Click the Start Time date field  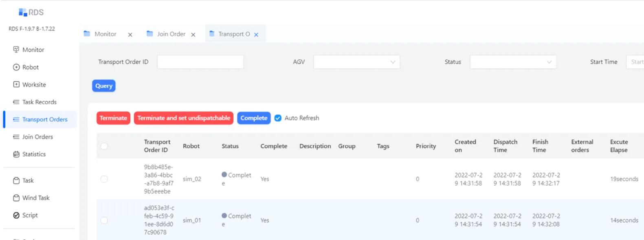pyautogui.click(x=635, y=62)
